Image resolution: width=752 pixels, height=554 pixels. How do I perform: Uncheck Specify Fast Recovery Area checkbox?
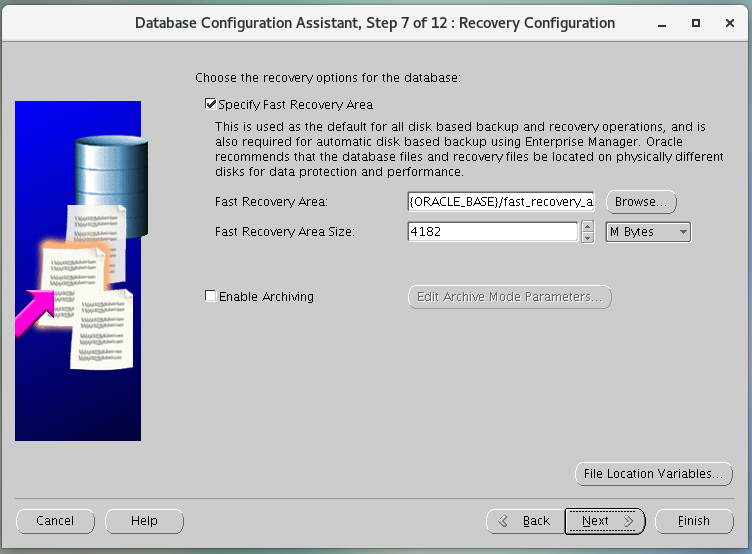coord(210,104)
